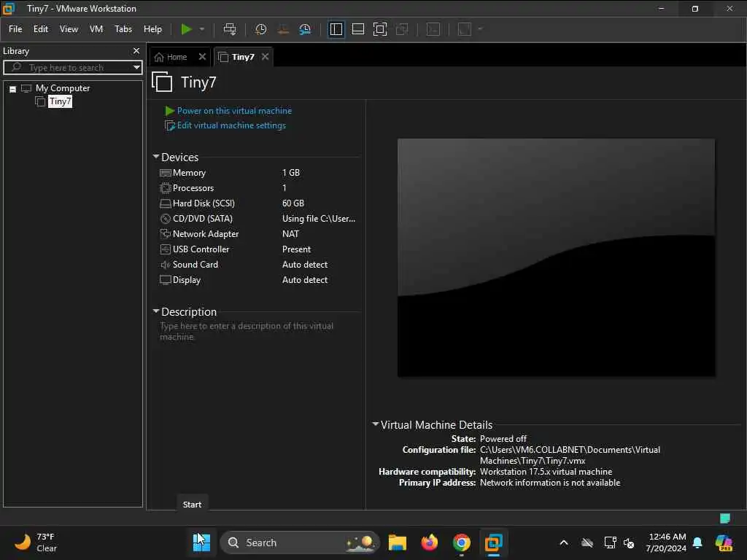The width and height of the screenshot is (747, 560).
Task: Click the taskbar Search box
Action: pos(299,542)
